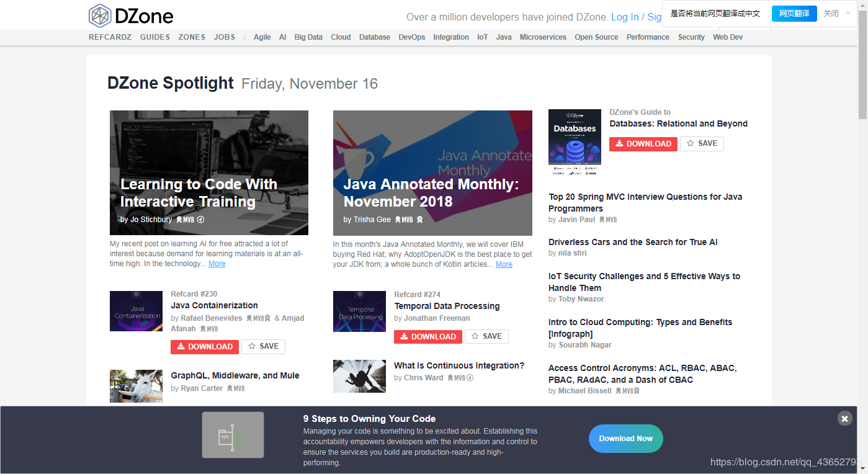Image resolution: width=868 pixels, height=474 pixels.
Task: Open Intro to Cloud Computing article
Action: click(x=640, y=328)
